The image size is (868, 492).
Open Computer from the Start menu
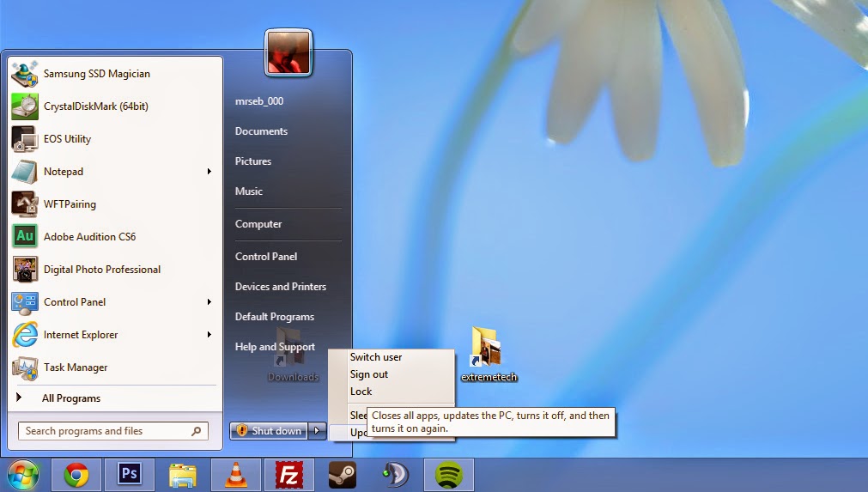click(x=258, y=223)
